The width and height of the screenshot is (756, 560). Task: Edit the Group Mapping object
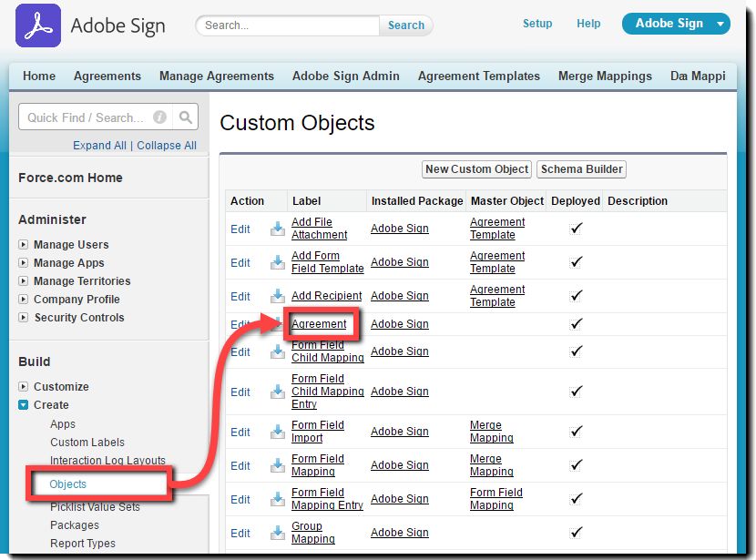coord(240,533)
